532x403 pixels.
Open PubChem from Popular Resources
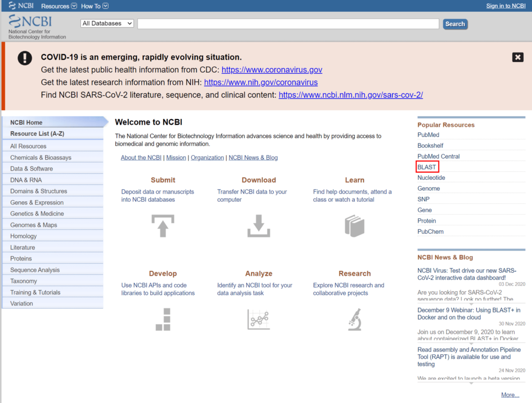[430, 231]
